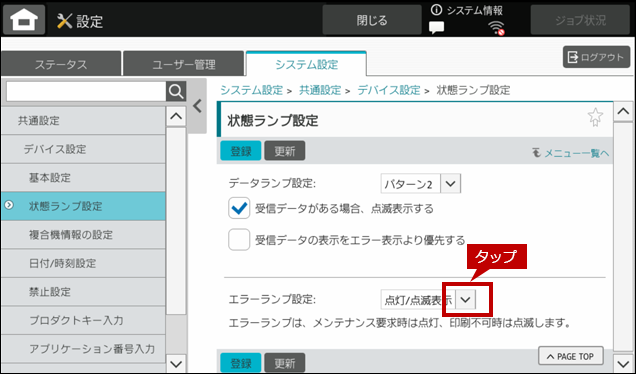Select 禁止設定 menu item
This screenshot has width=636, height=374.
pos(83,292)
